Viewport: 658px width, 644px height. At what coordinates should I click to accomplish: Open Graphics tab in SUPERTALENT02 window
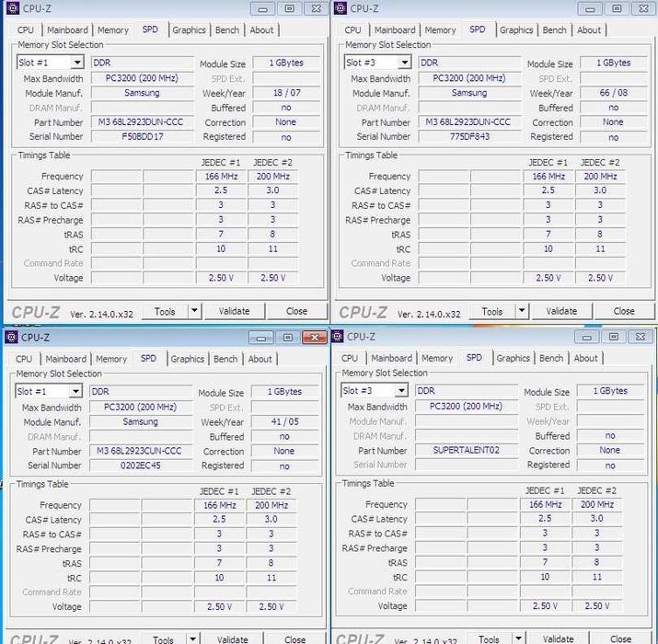[x=513, y=358]
